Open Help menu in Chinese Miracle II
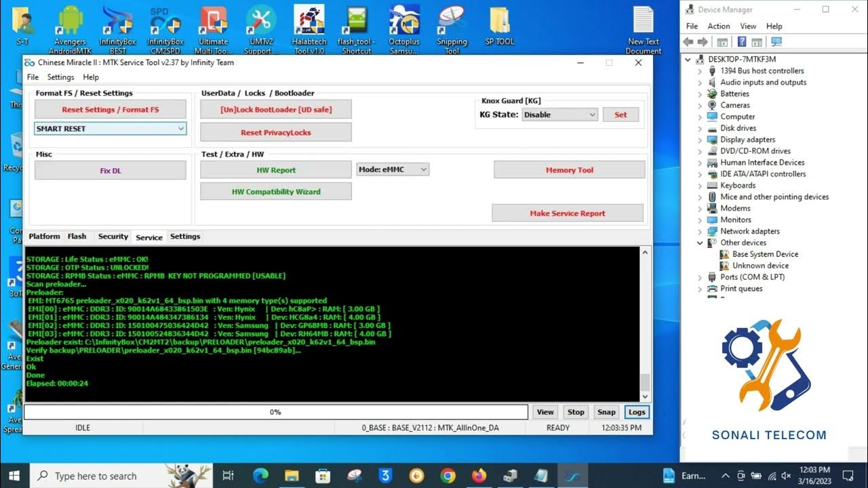 91,77
